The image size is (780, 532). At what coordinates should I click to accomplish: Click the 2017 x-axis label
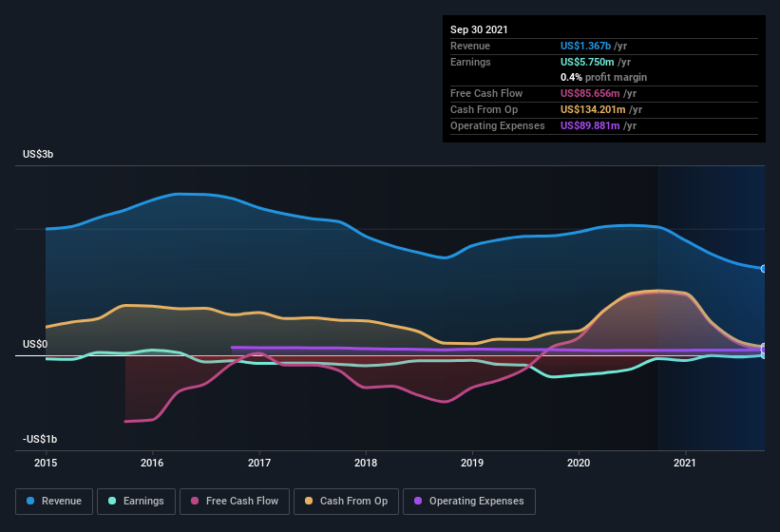coord(259,463)
